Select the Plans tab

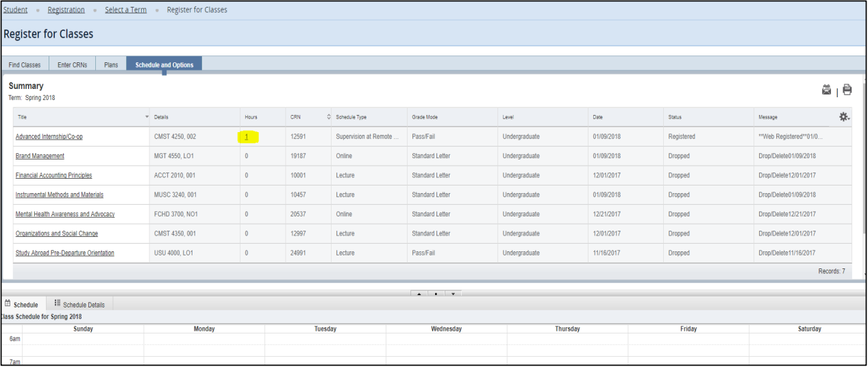(x=111, y=65)
